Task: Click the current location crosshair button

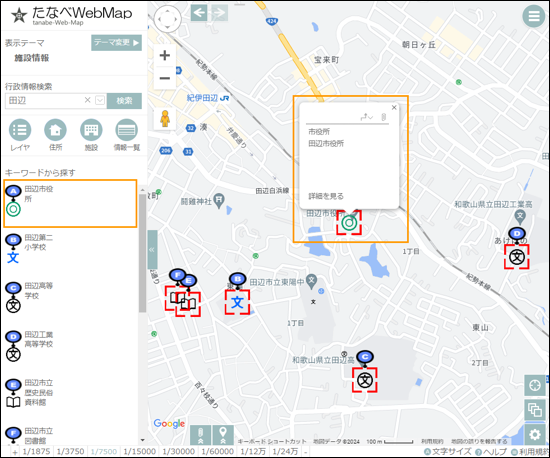Action: (x=535, y=385)
